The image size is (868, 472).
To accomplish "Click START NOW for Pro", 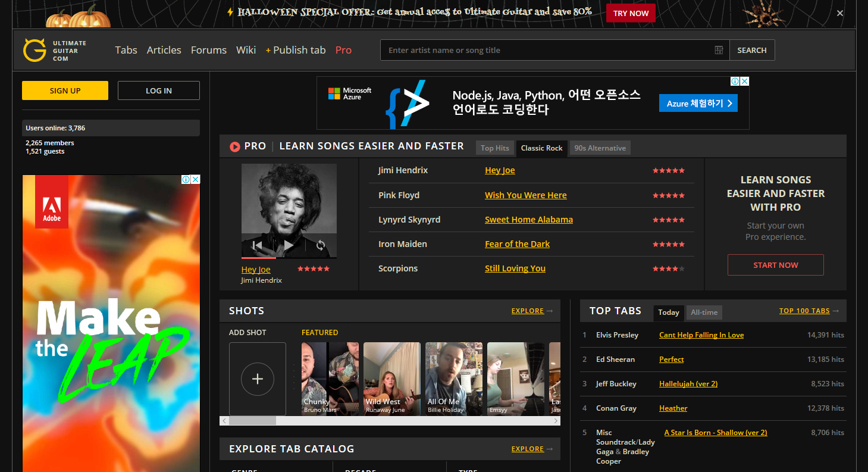I will 776,265.
